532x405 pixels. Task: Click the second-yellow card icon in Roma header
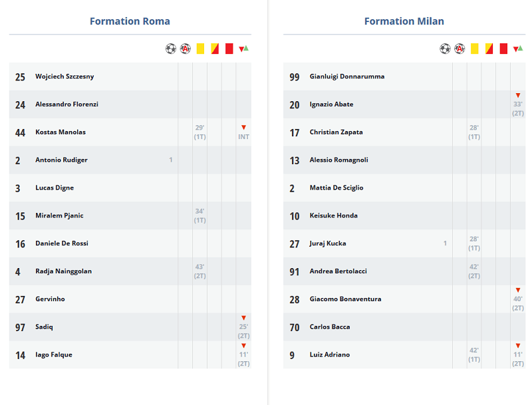[215, 49]
